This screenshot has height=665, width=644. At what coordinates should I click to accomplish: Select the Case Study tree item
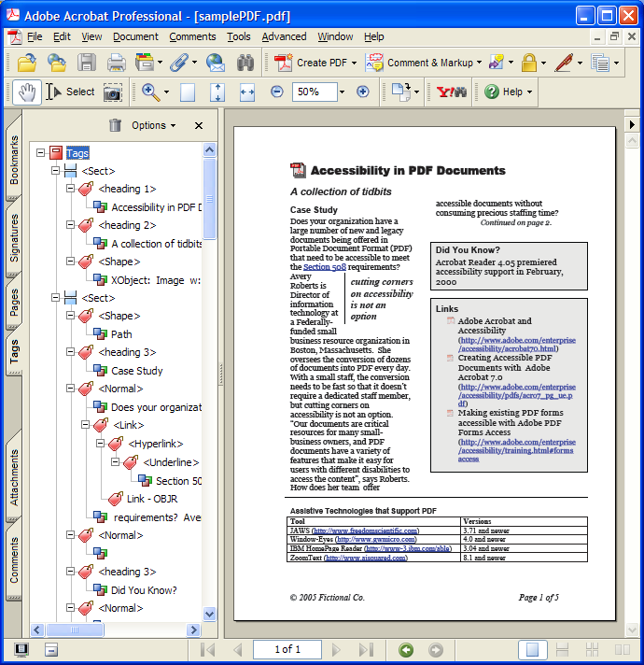point(137,371)
